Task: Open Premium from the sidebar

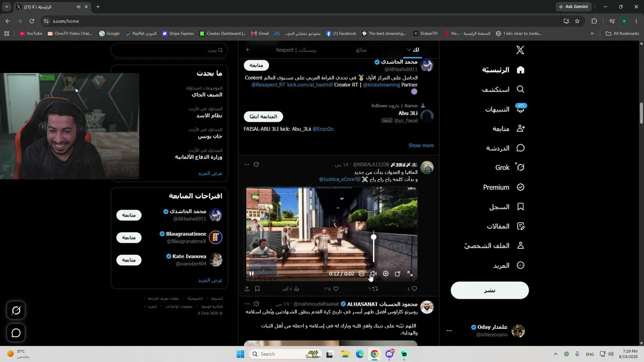Action: pyautogui.click(x=504, y=187)
